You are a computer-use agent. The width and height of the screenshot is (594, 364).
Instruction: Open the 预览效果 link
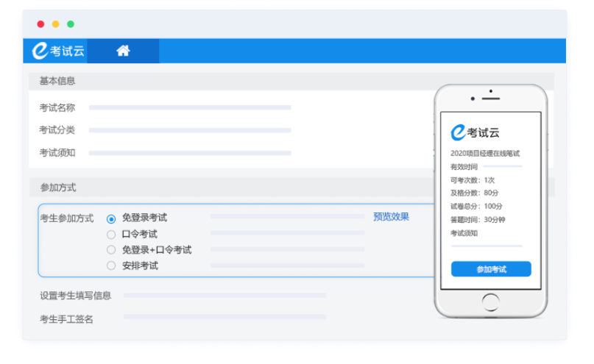[x=391, y=217]
